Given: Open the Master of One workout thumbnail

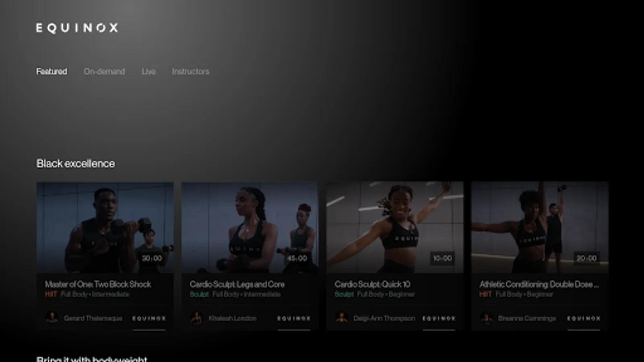Looking at the screenshot, I should 105,227.
